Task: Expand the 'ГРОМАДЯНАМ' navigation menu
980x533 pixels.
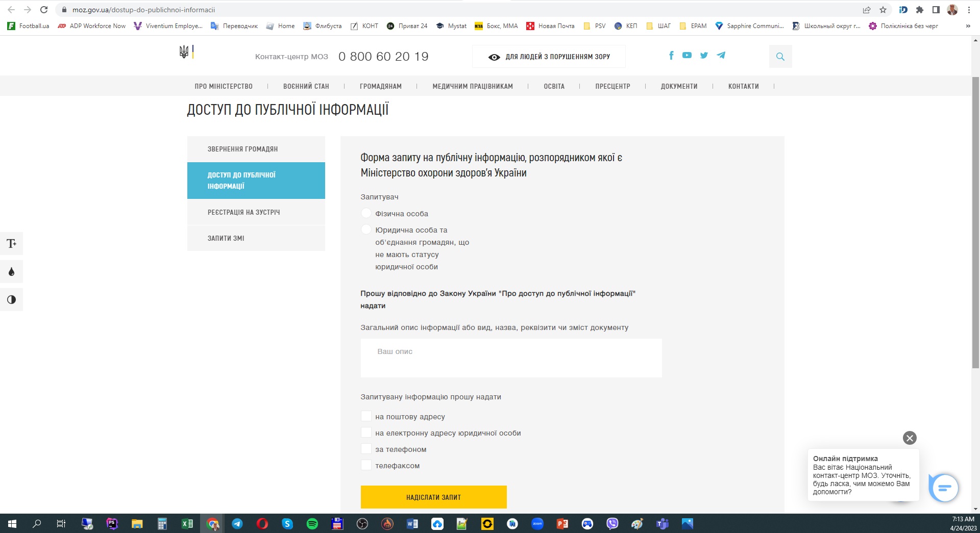Action: pyautogui.click(x=380, y=86)
